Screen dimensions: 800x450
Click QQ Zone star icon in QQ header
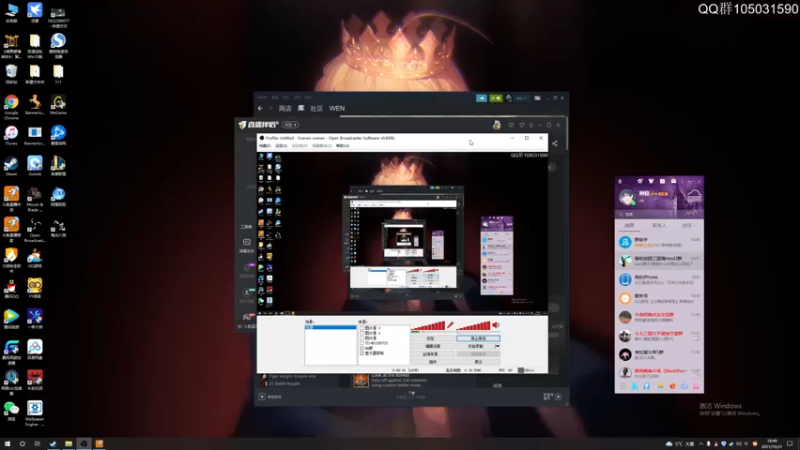click(640, 181)
